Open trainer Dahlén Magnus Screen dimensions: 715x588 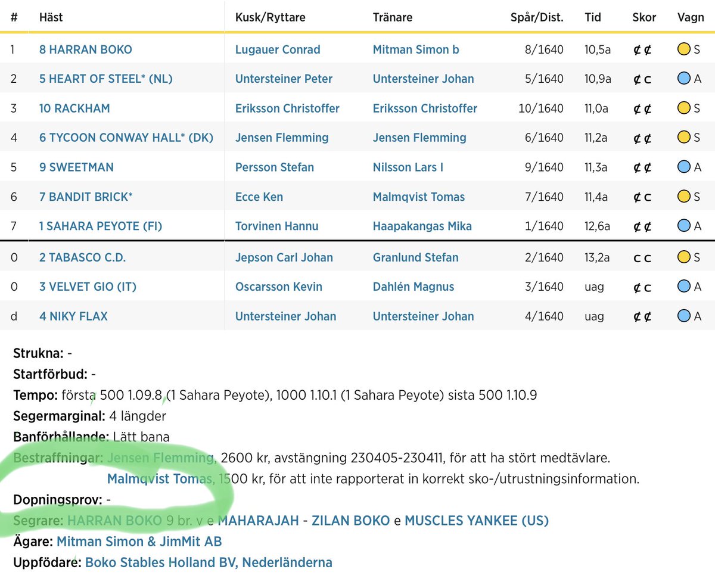tap(414, 287)
